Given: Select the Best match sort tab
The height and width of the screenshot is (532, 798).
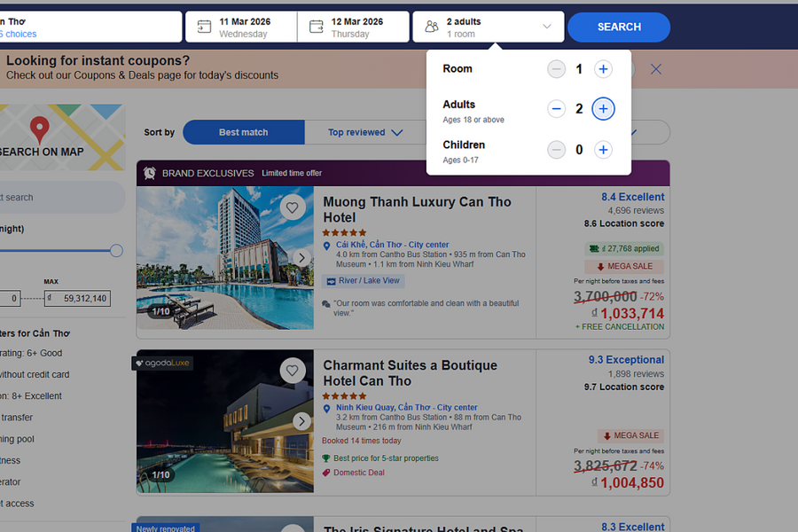Looking at the screenshot, I should (x=243, y=133).
